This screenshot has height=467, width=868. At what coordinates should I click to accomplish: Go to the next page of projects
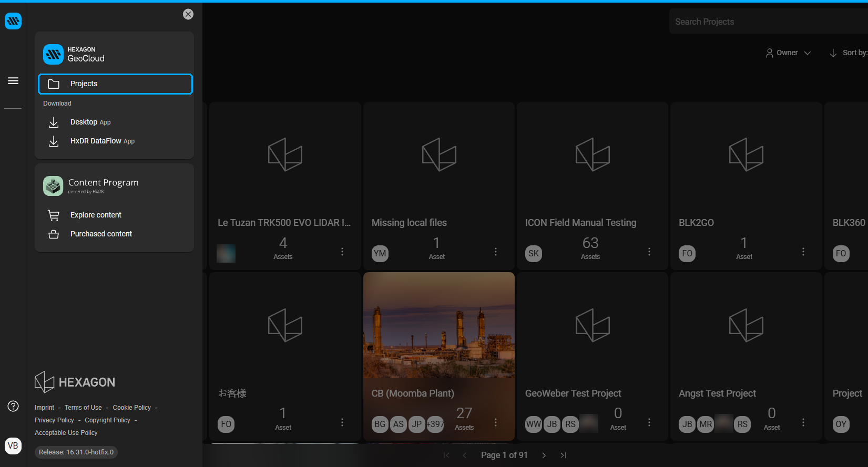pos(544,455)
